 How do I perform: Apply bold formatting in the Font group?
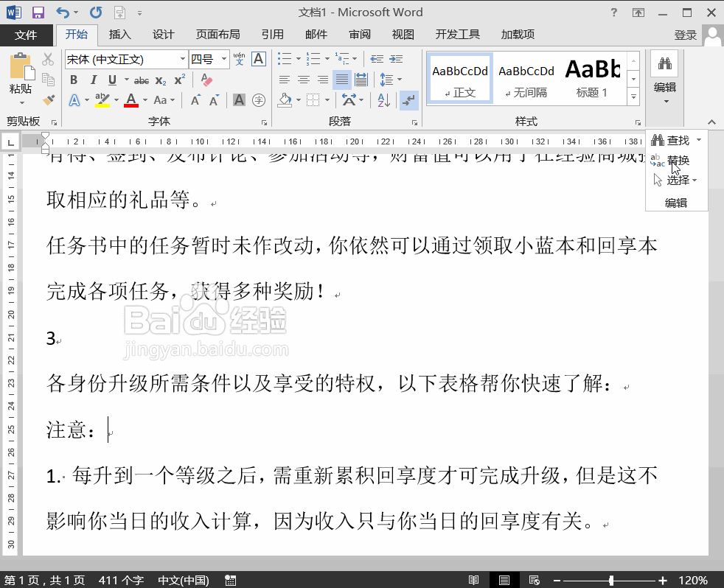pos(74,79)
